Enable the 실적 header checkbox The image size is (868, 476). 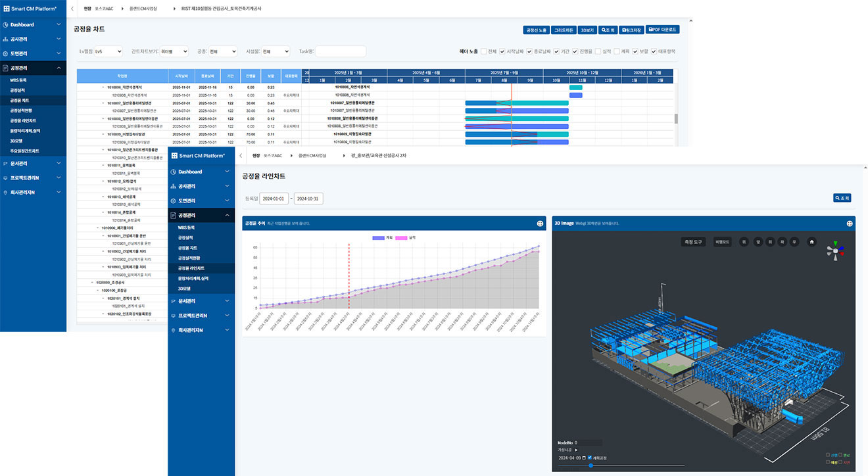tap(598, 51)
